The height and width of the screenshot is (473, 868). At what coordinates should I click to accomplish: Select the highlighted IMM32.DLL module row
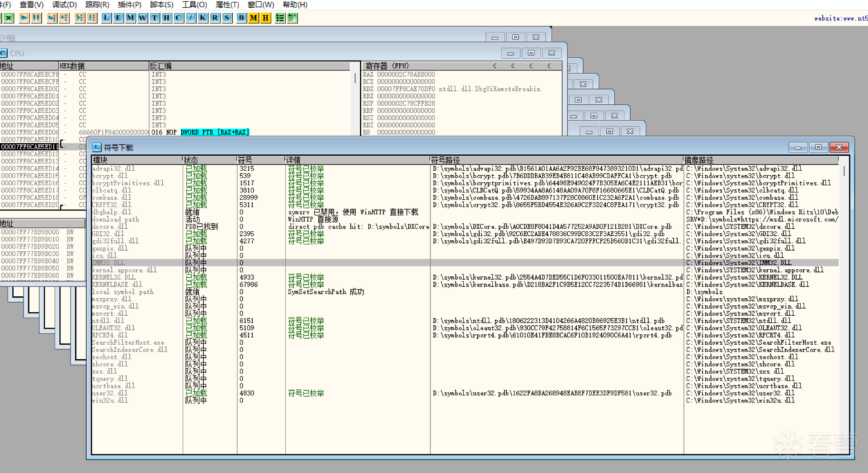465,263
